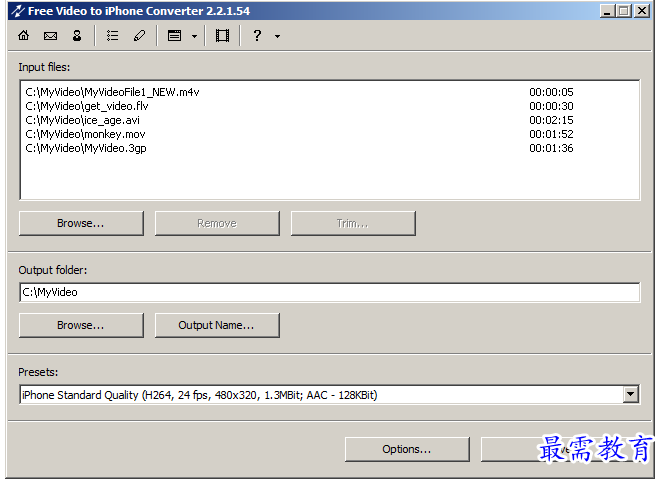The width and height of the screenshot is (661, 480).
Task: Click the envelope email icon
Action: pos(50,36)
